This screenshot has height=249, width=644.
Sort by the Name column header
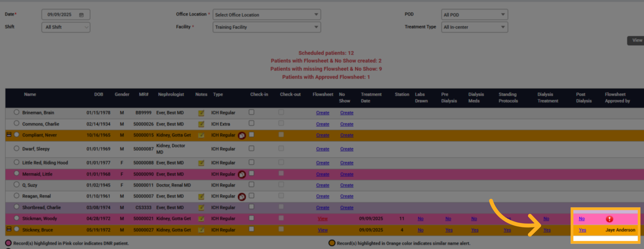click(30, 94)
